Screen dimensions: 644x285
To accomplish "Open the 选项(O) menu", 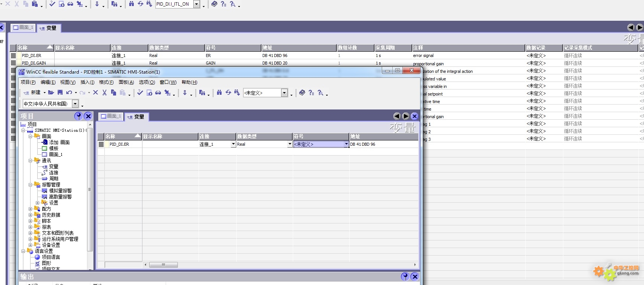I will [x=147, y=82].
